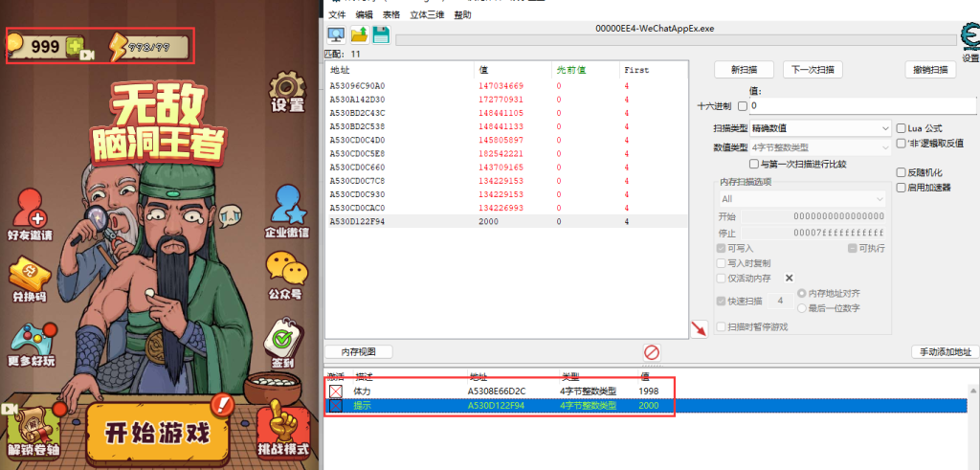The height and width of the screenshot is (470, 980).
Task: Click value 1998 of 体力 entry
Action: tap(648, 392)
